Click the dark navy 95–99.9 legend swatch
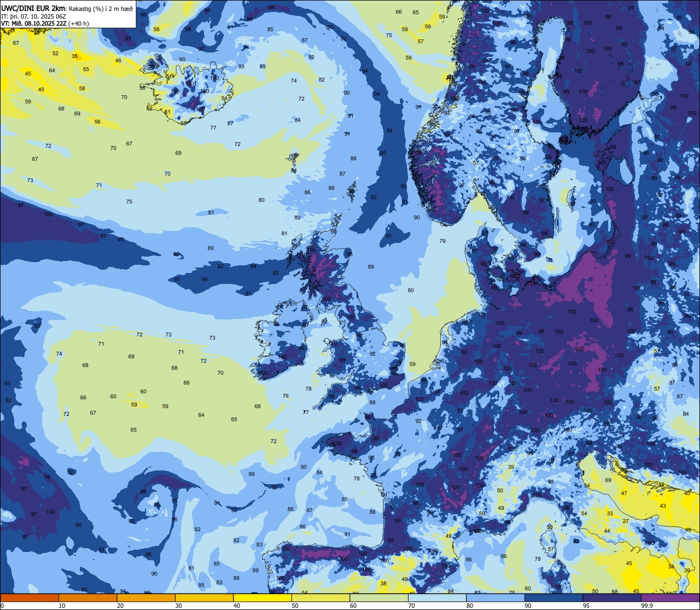 [x=612, y=597]
